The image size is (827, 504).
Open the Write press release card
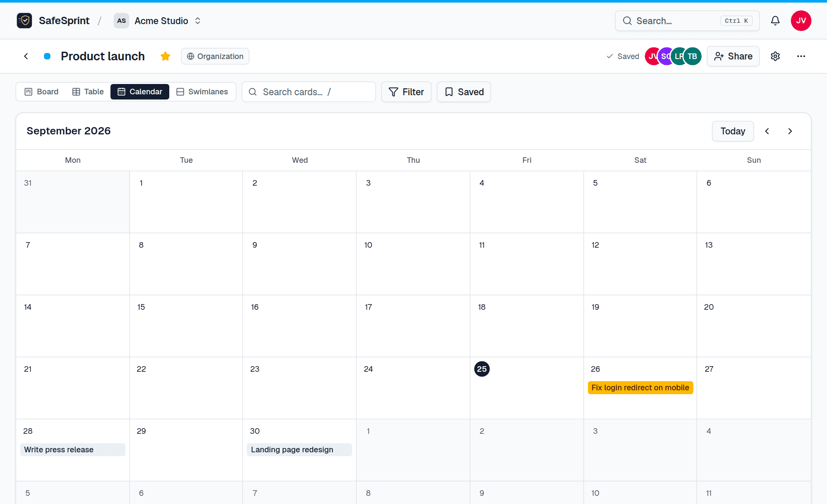click(x=72, y=450)
